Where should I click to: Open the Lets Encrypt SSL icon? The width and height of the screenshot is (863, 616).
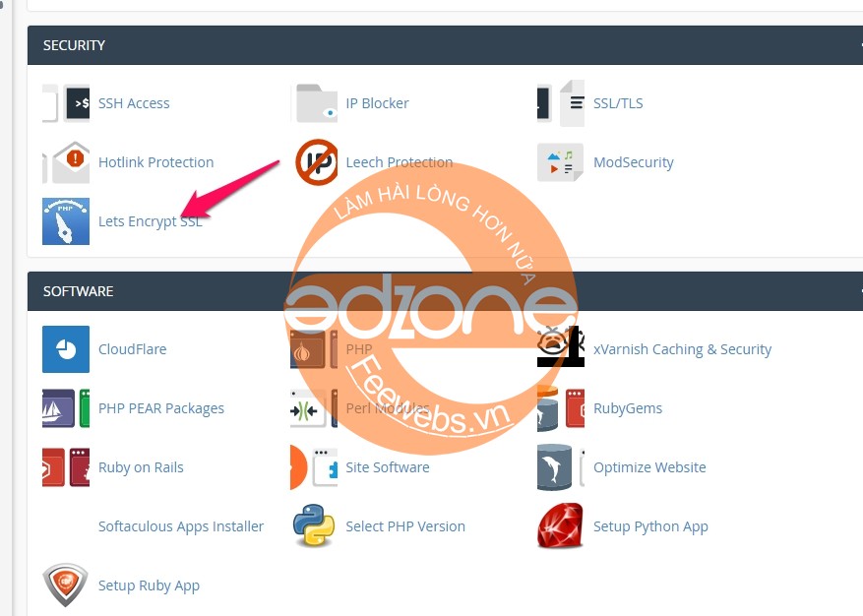(66, 221)
